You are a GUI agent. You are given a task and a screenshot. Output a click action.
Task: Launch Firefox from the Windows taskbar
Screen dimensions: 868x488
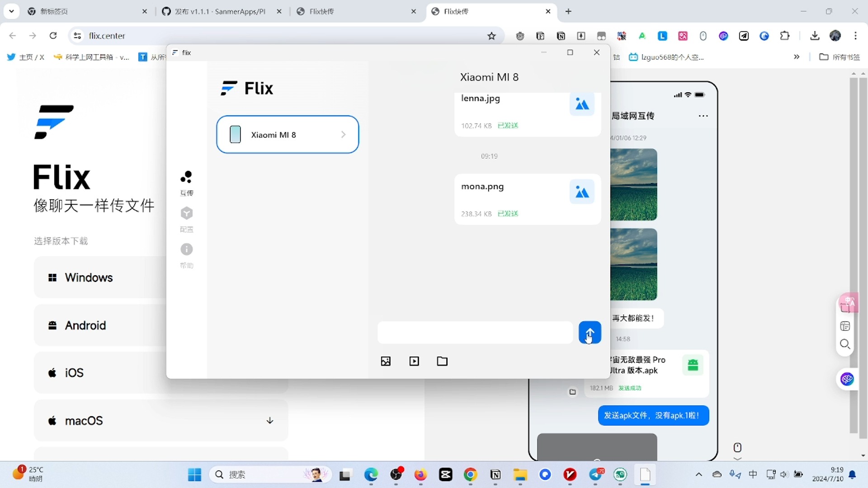pos(420,475)
